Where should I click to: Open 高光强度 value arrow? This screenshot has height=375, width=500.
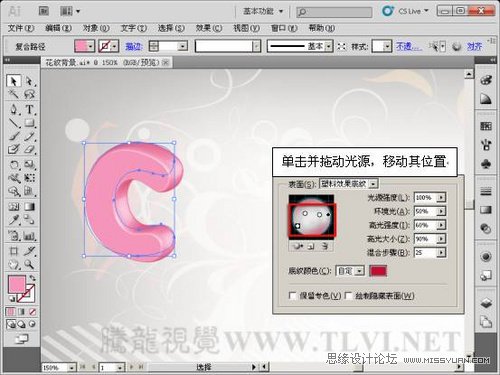point(441,225)
